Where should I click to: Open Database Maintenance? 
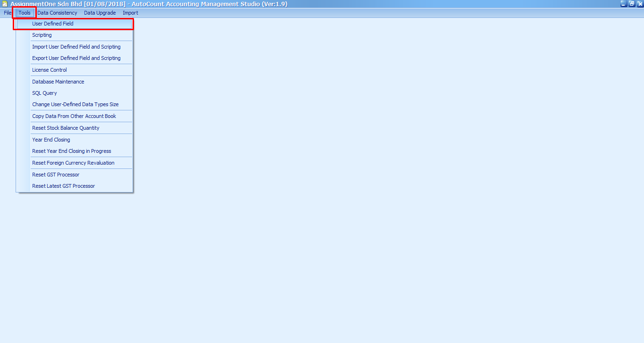75,82
